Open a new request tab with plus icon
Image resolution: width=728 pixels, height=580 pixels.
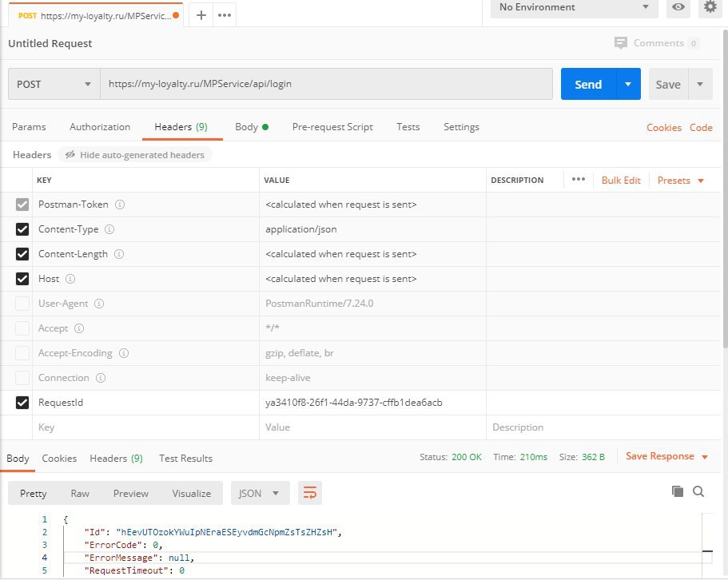pyautogui.click(x=201, y=15)
